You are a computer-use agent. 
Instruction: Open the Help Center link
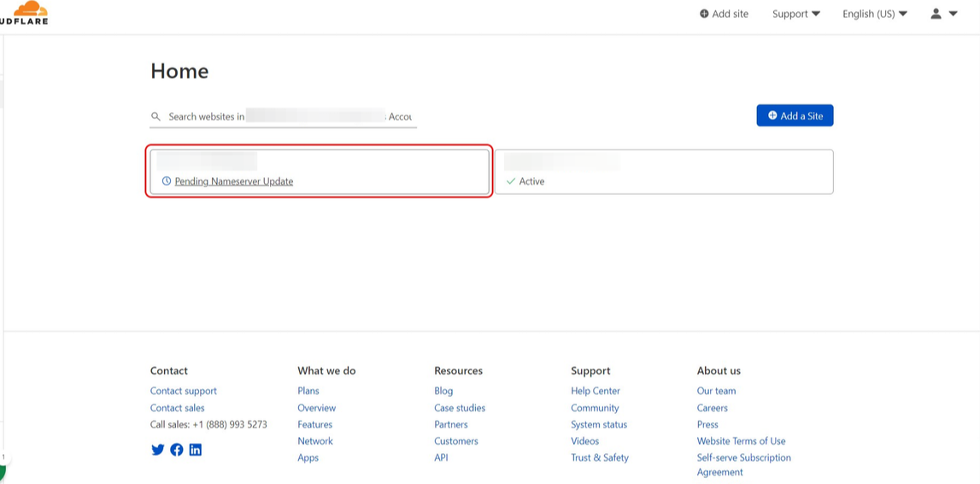[596, 391]
